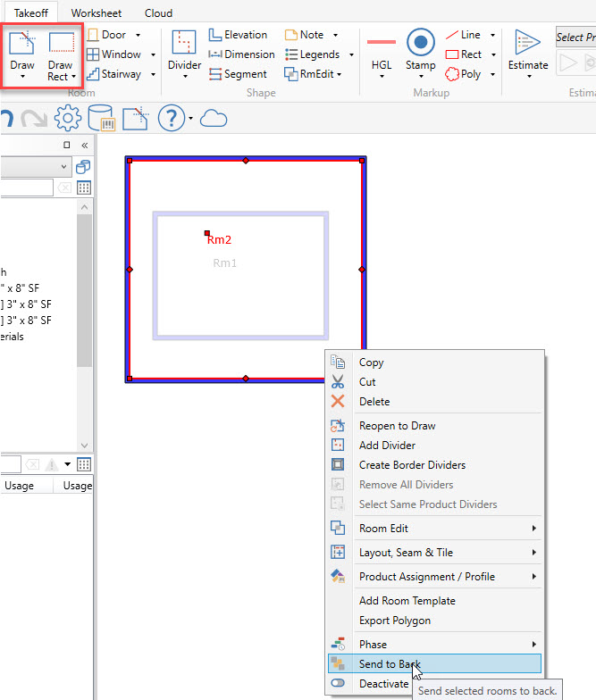Expand the Draw dropdown arrow
Screen dimensions: 596x700
(x=22, y=77)
